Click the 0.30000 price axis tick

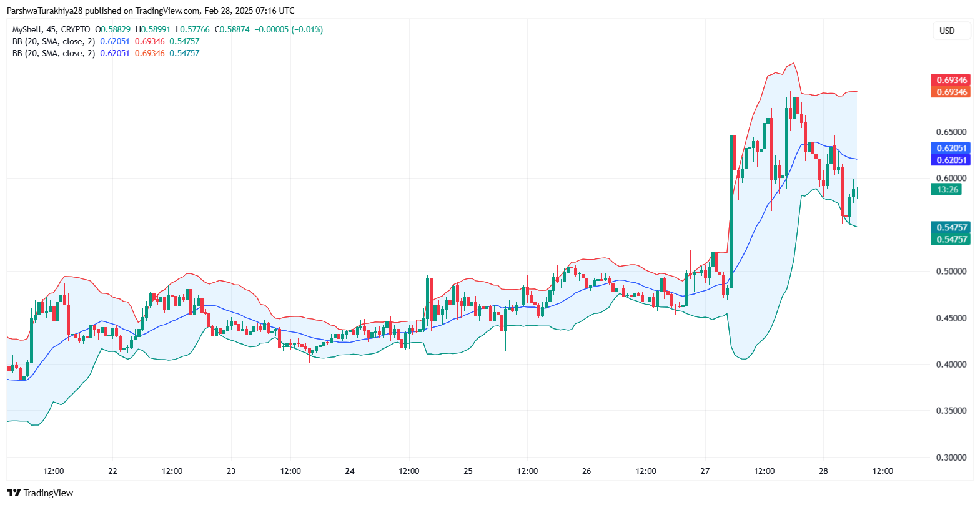(x=951, y=457)
